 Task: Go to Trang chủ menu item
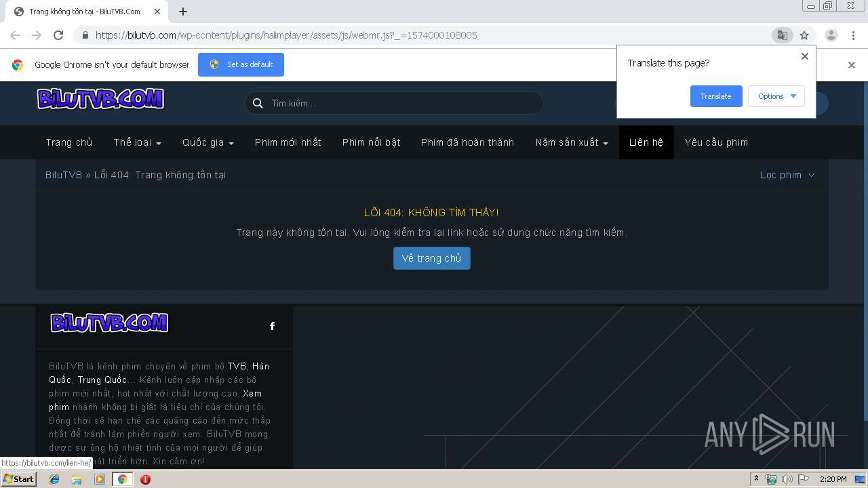(69, 142)
